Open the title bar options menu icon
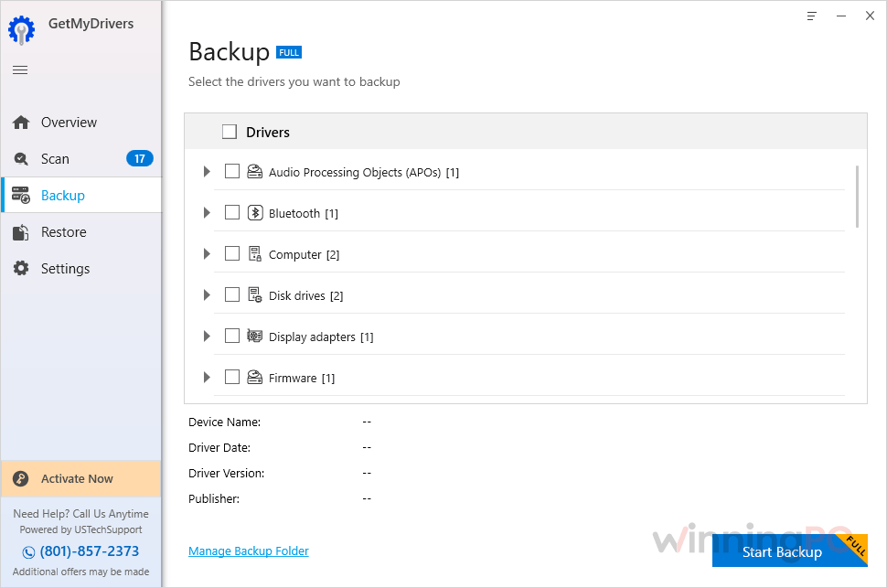Viewport: 887px width, 588px height. pos(812,16)
